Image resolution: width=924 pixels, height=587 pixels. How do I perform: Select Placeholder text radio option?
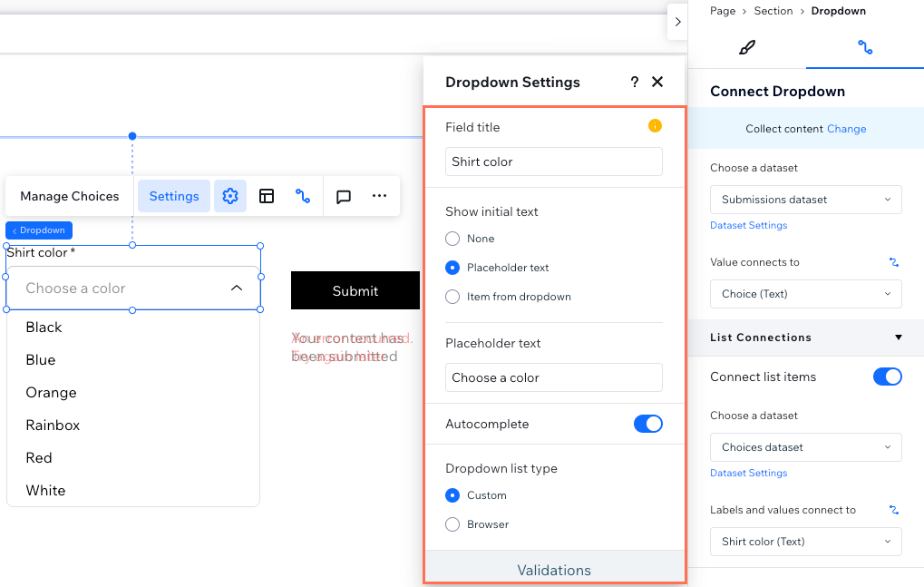tap(452, 268)
